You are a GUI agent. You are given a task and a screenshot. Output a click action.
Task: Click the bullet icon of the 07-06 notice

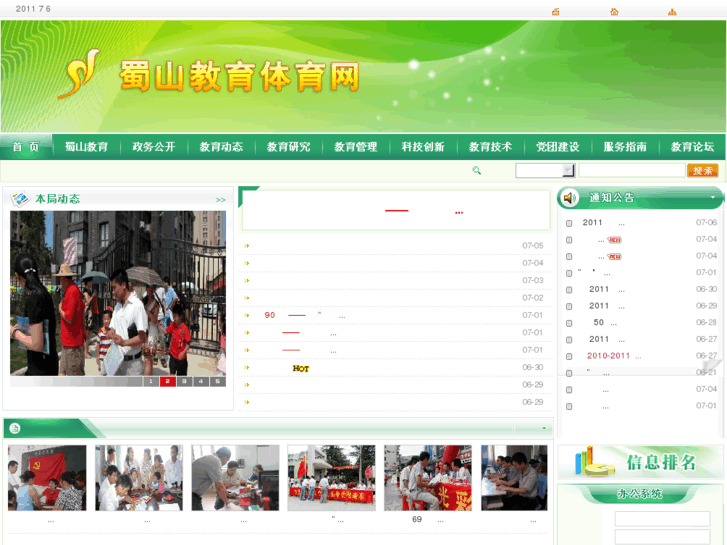(569, 223)
